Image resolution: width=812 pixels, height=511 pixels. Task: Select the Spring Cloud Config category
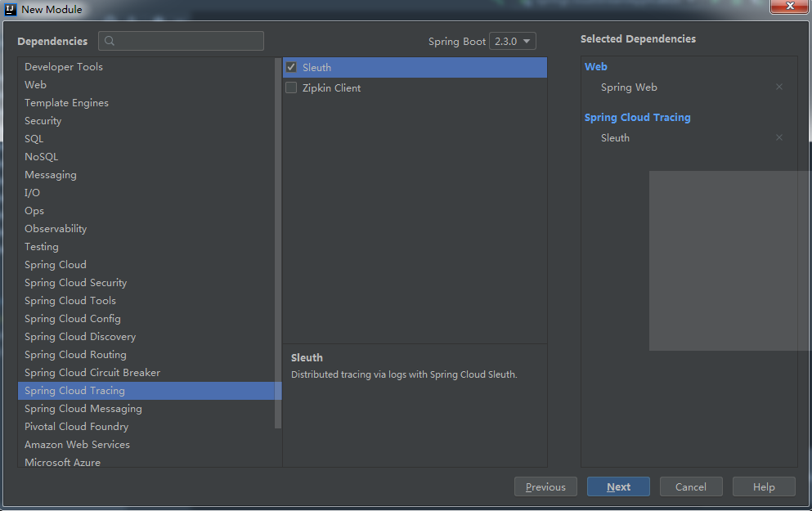[146, 318]
